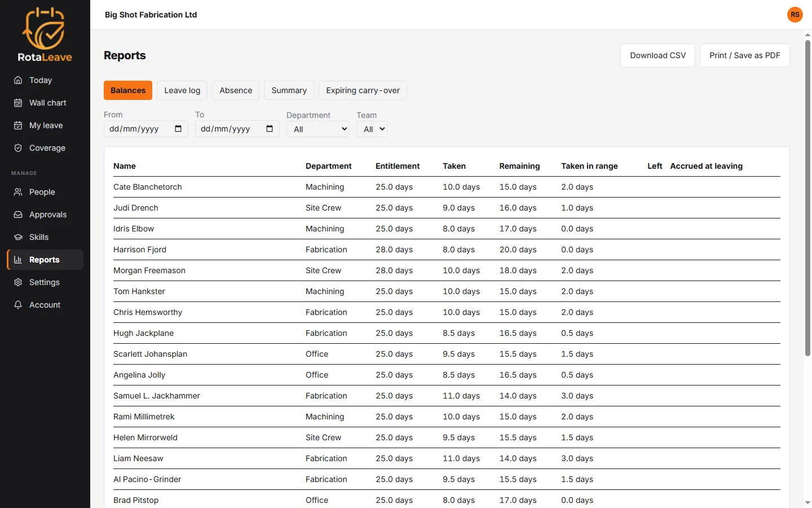
Task: Open Account in the sidebar
Action: (45, 305)
